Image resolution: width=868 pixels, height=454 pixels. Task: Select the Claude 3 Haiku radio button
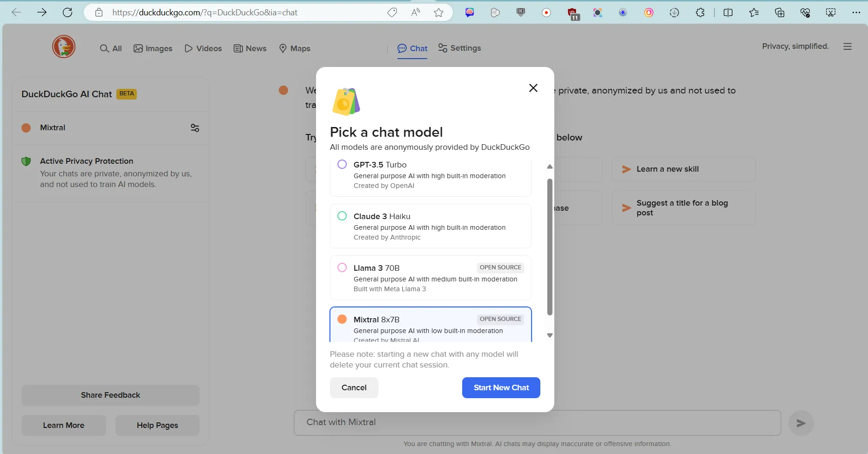pyautogui.click(x=342, y=216)
